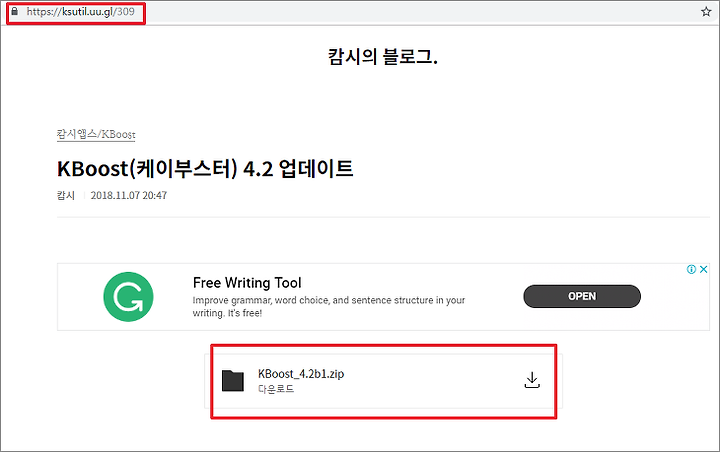The width and height of the screenshot is (720, 452).
Task: Open the blog title 캄시의 블로그.
Action: click(x=382, y=57)
